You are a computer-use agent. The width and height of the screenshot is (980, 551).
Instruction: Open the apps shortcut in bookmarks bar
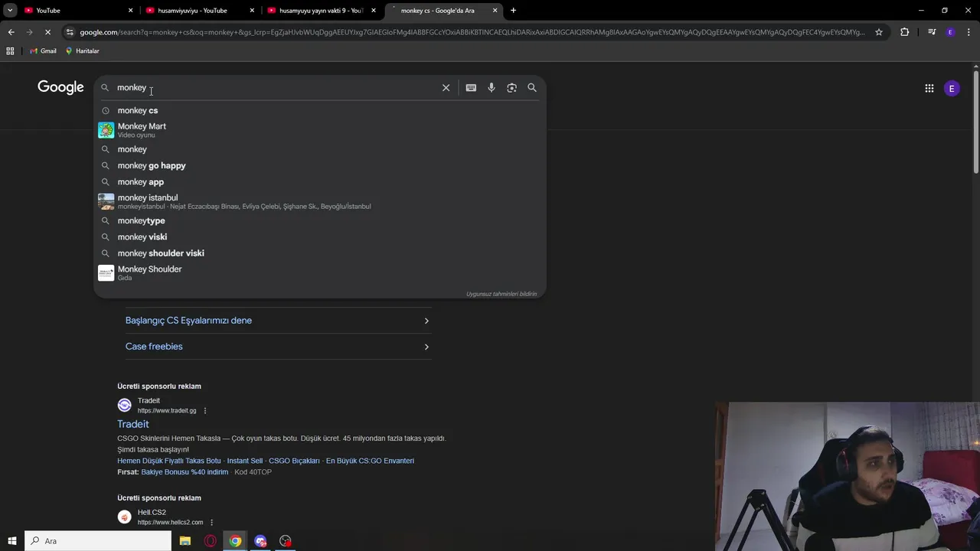[x=10, y=51]
